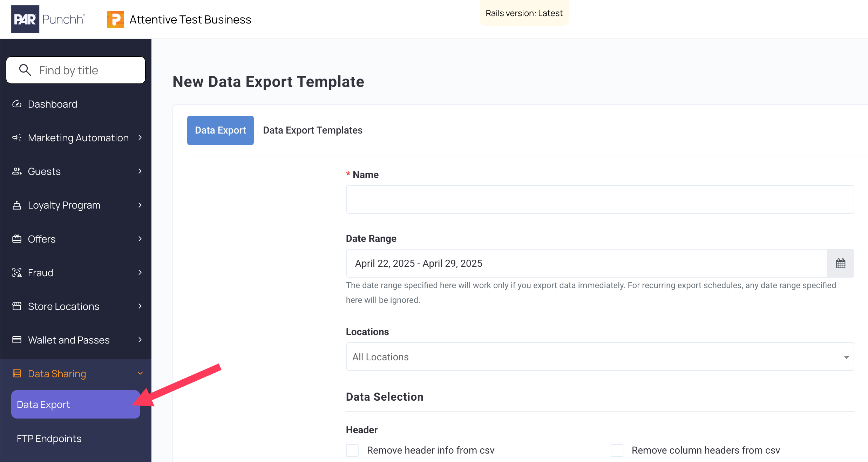The image size is (868, 462).
Task: Expand the Fraud submenu chevron
Action: [x=140, y=272]
